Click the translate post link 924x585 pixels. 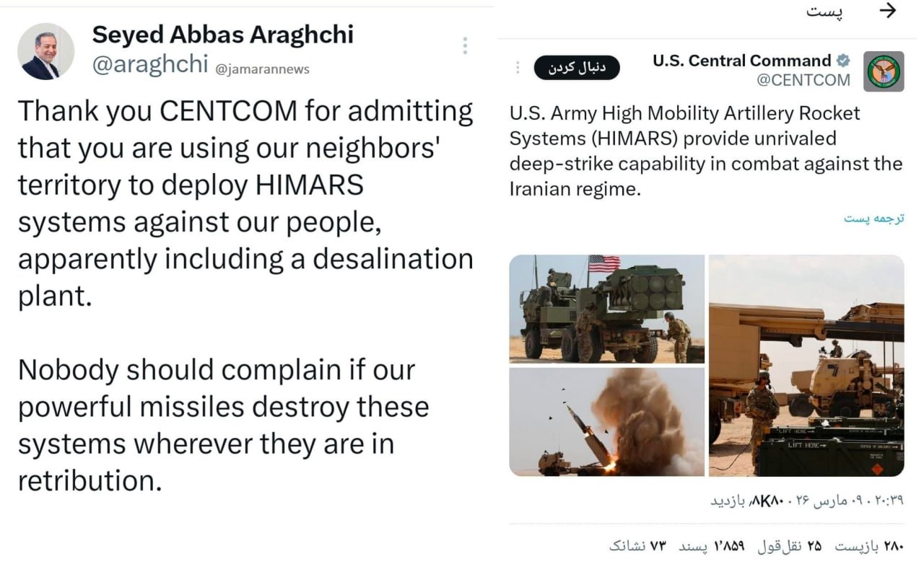pyautogui.click(x=873, y=218)
